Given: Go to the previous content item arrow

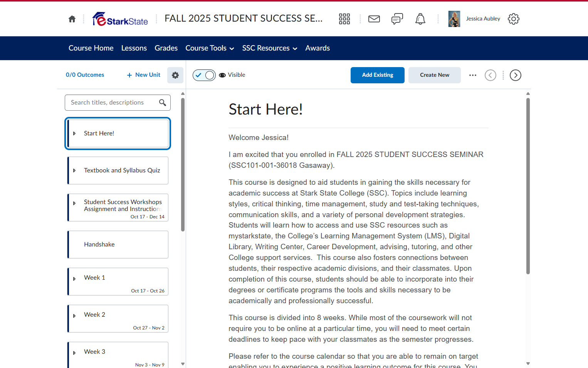Looking at the screenshot, I should (x=491, y=75).
